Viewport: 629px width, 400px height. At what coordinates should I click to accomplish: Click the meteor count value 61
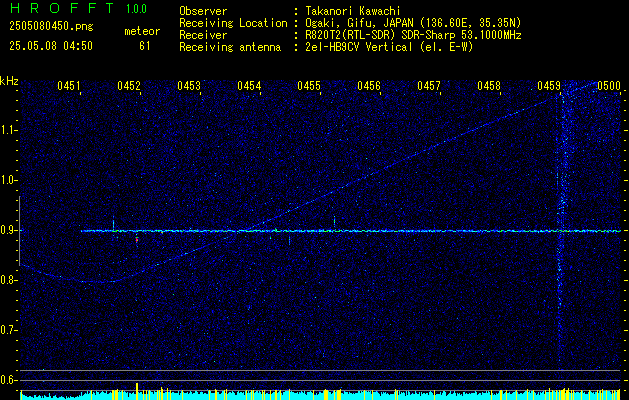click(145, 46)
